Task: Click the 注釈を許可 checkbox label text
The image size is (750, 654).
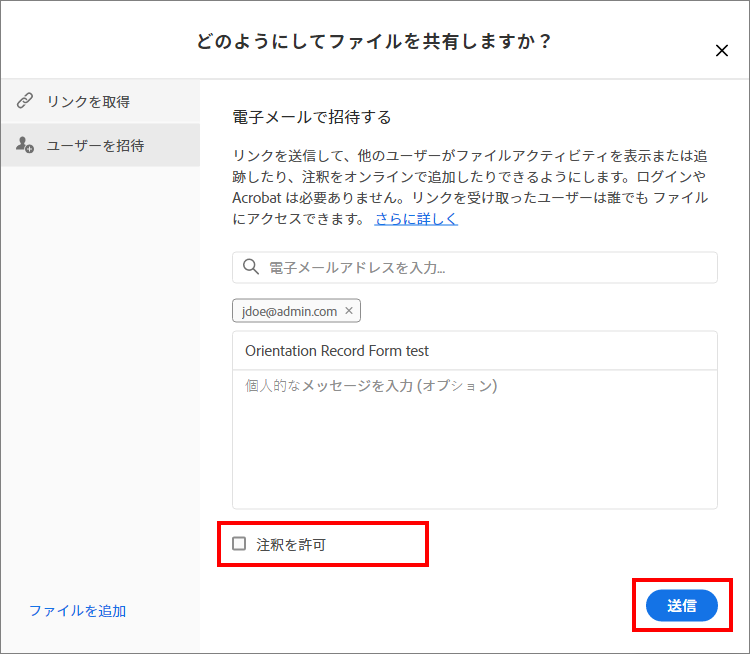Action: 291,545
